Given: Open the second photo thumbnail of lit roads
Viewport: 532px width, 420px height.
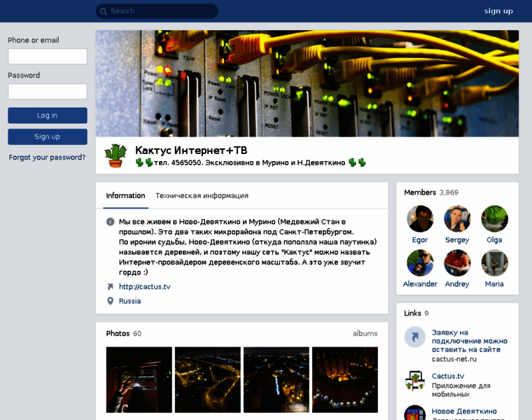Looking at the screenshot, I should coord(208,379).
